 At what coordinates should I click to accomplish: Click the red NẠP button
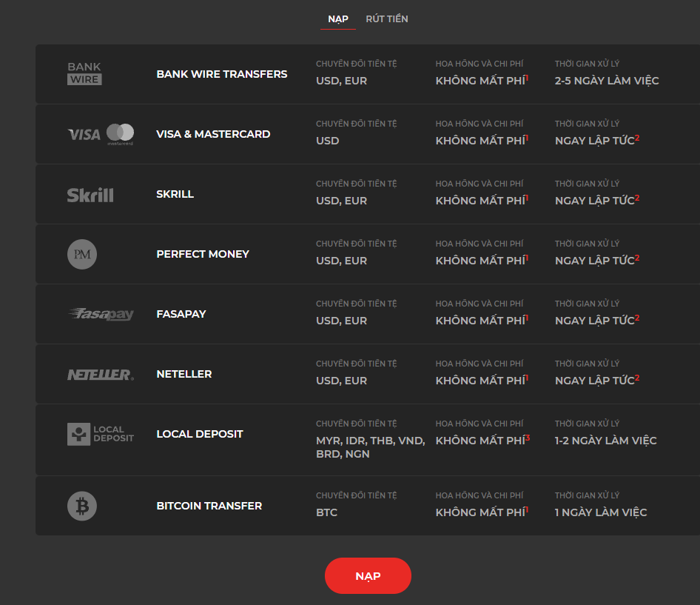(368, 576)
